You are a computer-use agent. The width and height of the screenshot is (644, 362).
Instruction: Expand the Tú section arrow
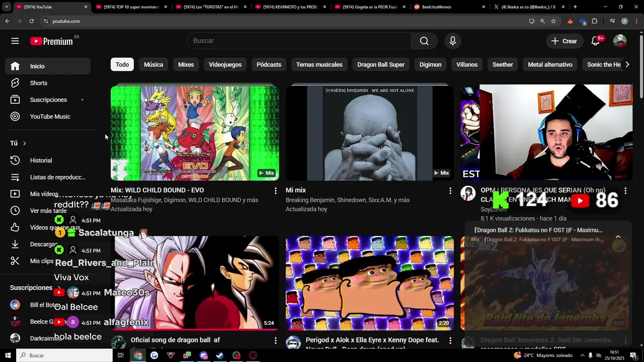click(24, 144)
